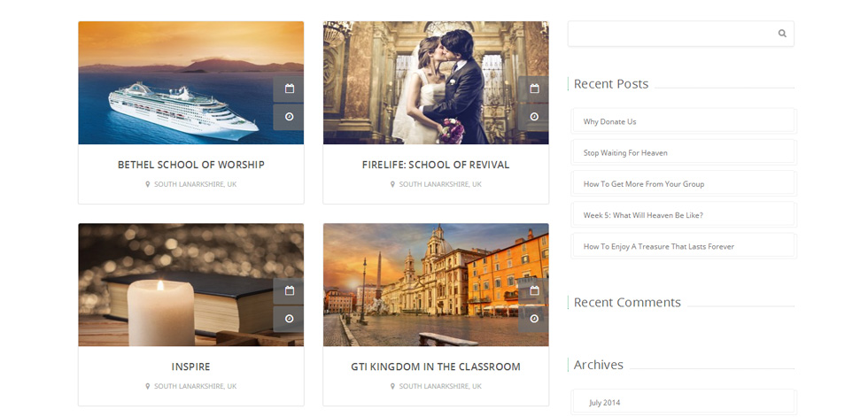Image resolution: width=868 pixels, height=417 pixels.
Task: Click calendar icon on Inspire card
Action: [x=289, y=290]
